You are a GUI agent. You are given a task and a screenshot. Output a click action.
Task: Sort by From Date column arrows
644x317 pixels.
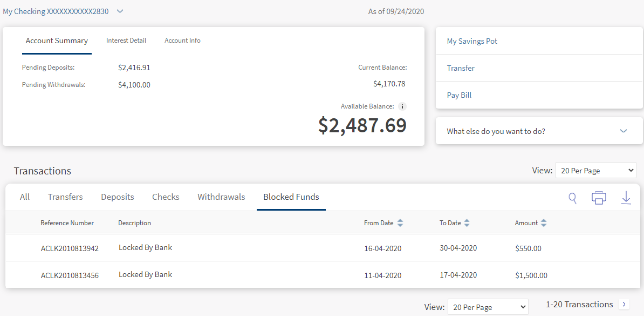400,223
